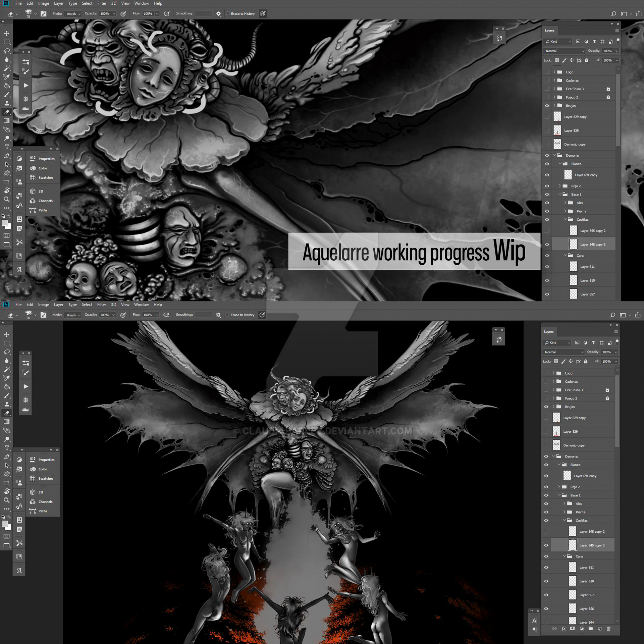Pick the Zoom tool in the upper window toolbar

tap(7, 199)
